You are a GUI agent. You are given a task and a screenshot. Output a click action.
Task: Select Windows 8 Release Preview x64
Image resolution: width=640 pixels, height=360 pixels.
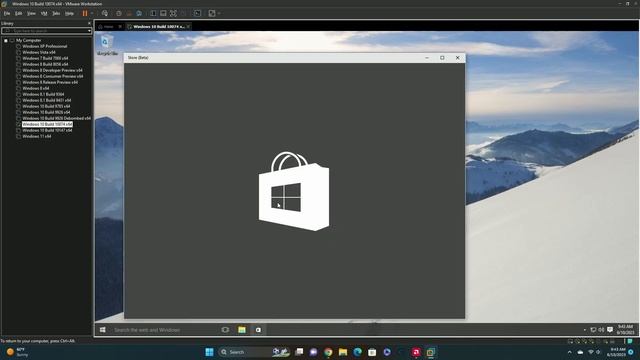pyautogui.click(x=50, y=82)
